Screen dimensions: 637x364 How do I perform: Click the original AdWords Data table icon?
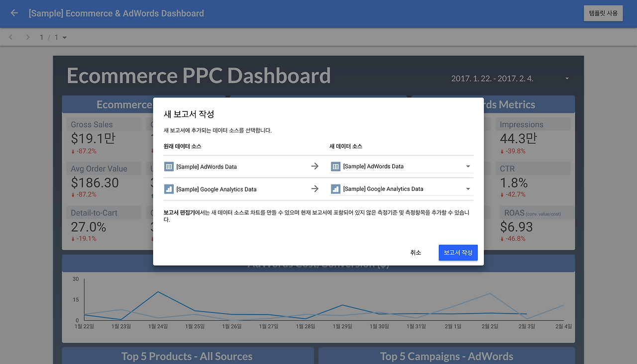click(x=169, y=167)
